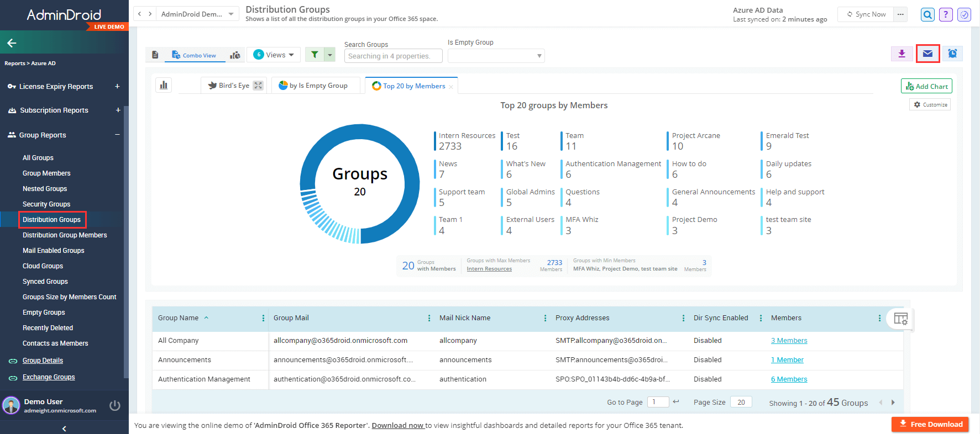This screenshot has width=980, height=434.
Task: Click the green filter funnel icon
Action: (315, 54)
